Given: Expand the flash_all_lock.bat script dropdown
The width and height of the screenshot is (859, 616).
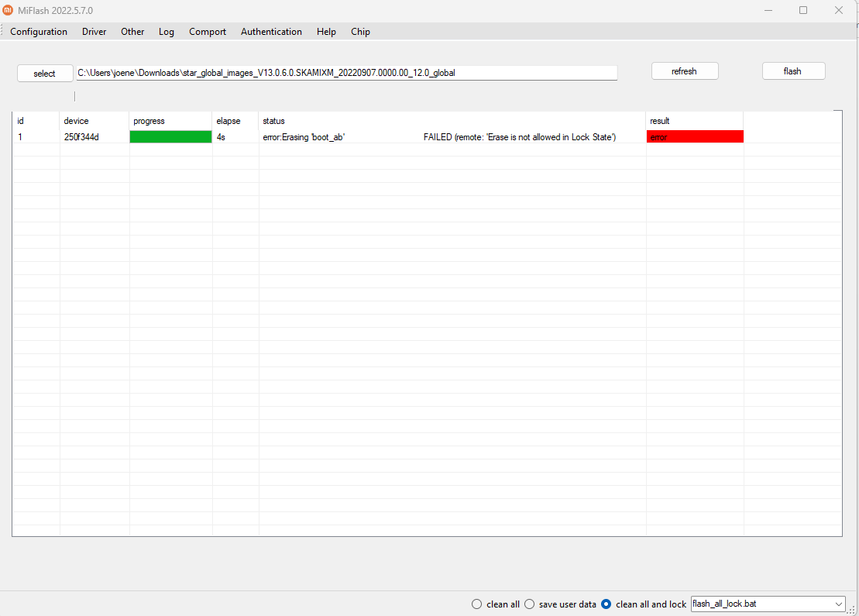Looking at the screenshot, I should tap(838, 604).
